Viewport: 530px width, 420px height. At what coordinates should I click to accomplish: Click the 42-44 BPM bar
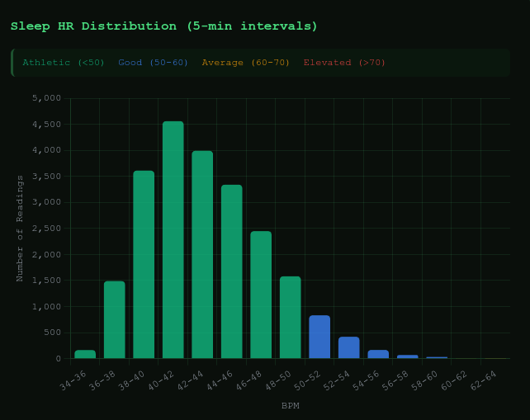[x=202, y=255]
